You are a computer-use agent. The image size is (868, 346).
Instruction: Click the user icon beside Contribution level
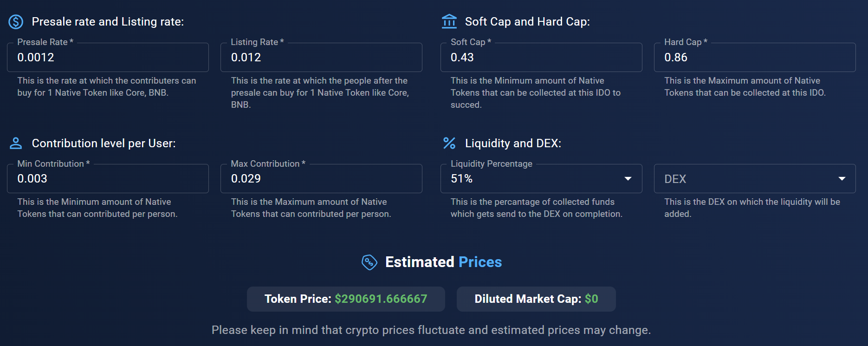[x=16, y=143]
